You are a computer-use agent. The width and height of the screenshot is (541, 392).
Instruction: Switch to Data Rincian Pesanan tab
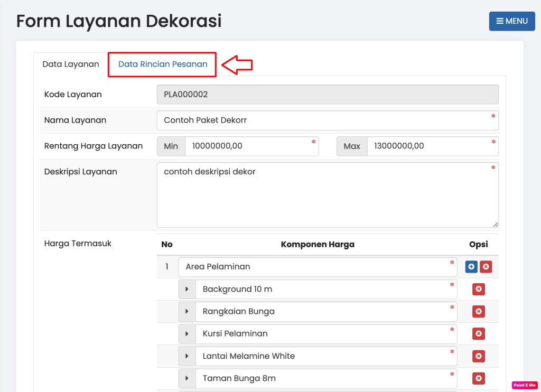pyautogui.click(x=162, y=64)
